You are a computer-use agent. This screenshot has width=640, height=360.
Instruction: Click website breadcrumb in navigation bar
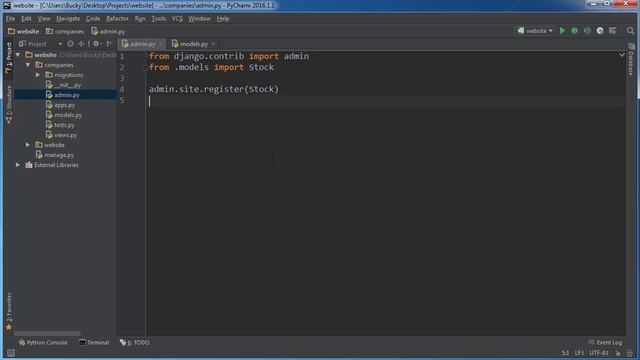23,31
